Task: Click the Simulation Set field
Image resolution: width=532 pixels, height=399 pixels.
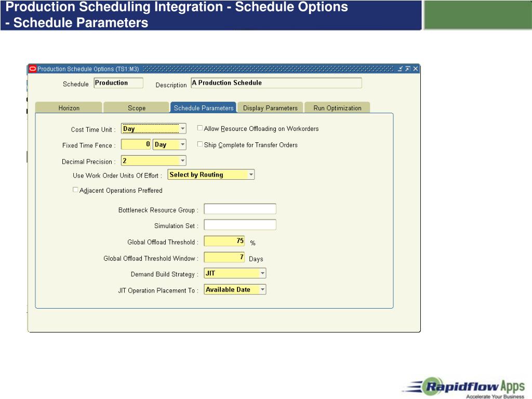Action: click(240, 225)
